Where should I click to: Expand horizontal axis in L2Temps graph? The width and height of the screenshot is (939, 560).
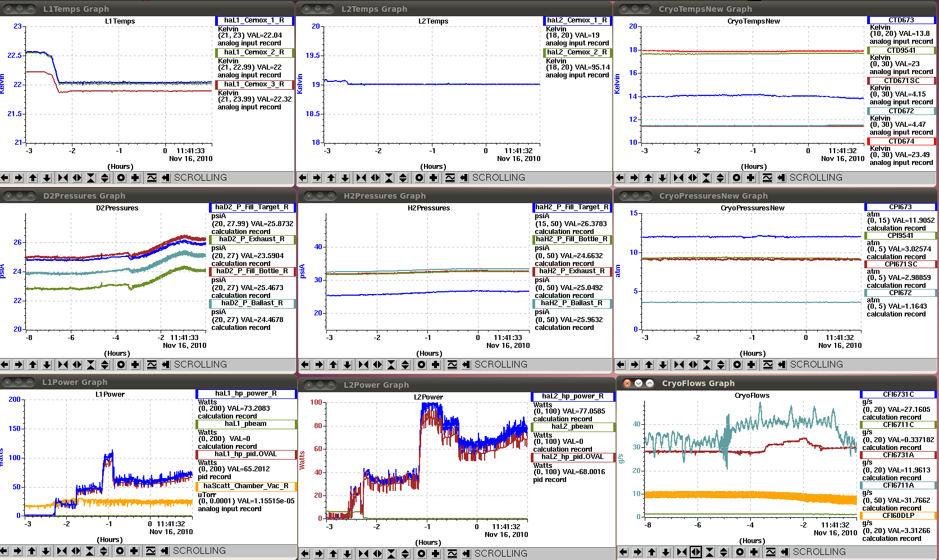(375, 178)
